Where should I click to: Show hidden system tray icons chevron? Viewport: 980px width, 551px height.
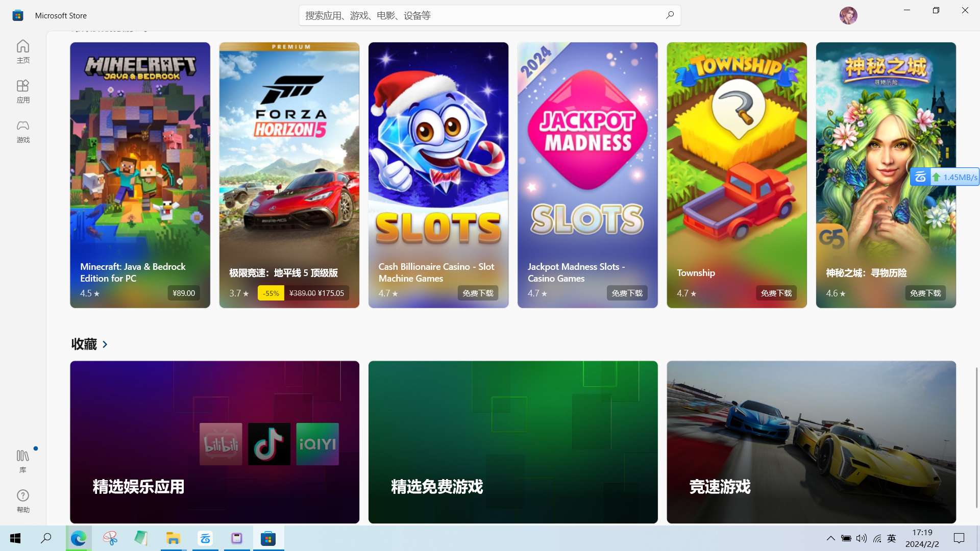tap(830, 538)
